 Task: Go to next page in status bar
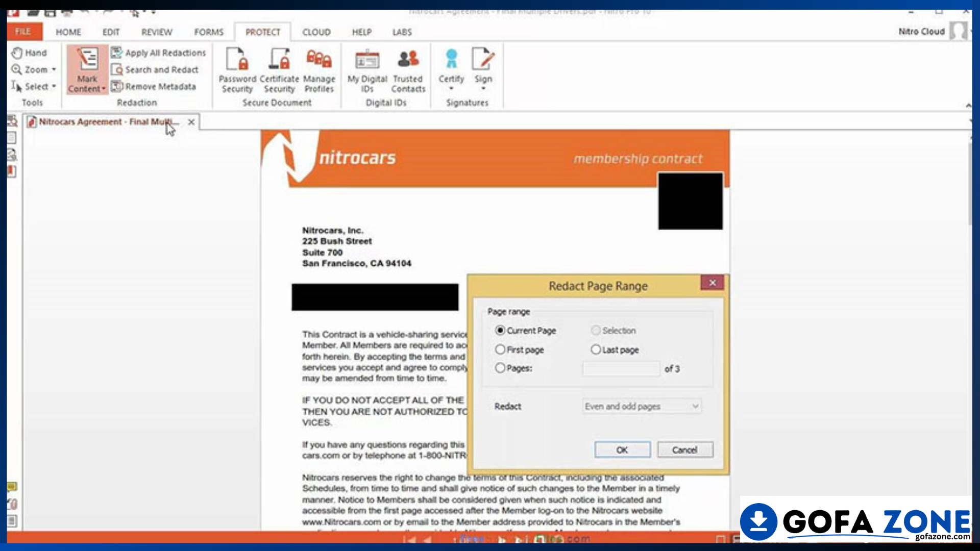502,539
